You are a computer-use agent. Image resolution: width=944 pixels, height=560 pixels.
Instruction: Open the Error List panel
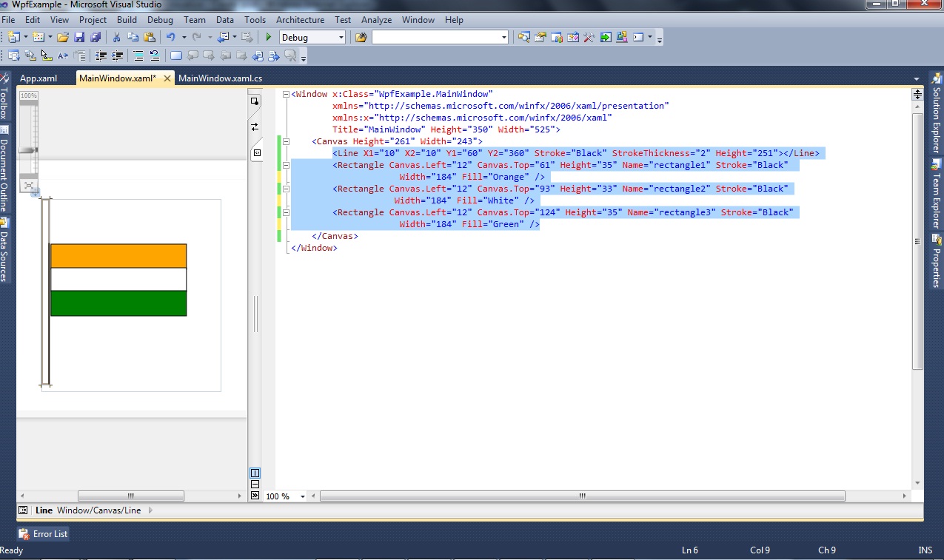click(42, 533)
